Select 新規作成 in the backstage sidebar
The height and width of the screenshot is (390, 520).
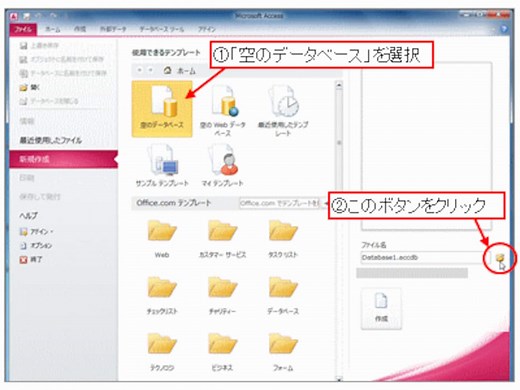pyautogui.click(x=63, y=159)
